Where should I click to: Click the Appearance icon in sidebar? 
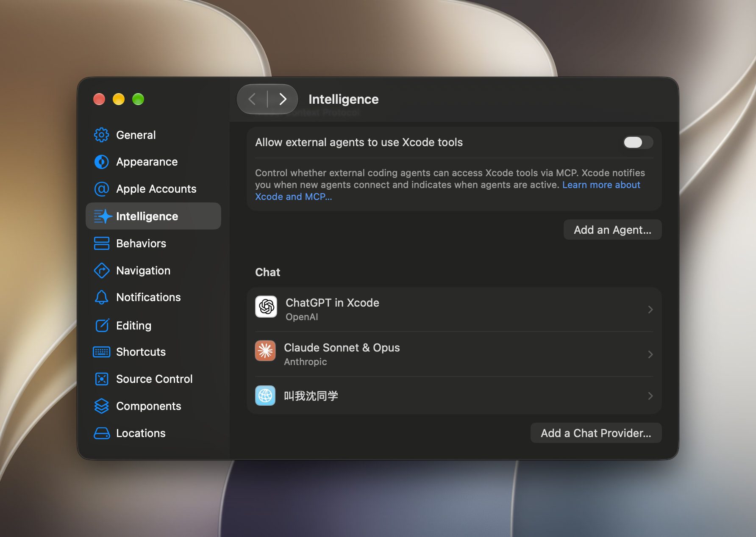click(x=101, y=162)
